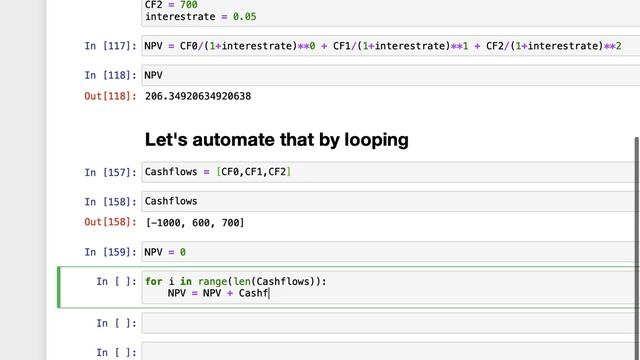Click the In [157] prompt label
Image resolution: width=640 pixels, height=360 pixels.
[110, 172]
